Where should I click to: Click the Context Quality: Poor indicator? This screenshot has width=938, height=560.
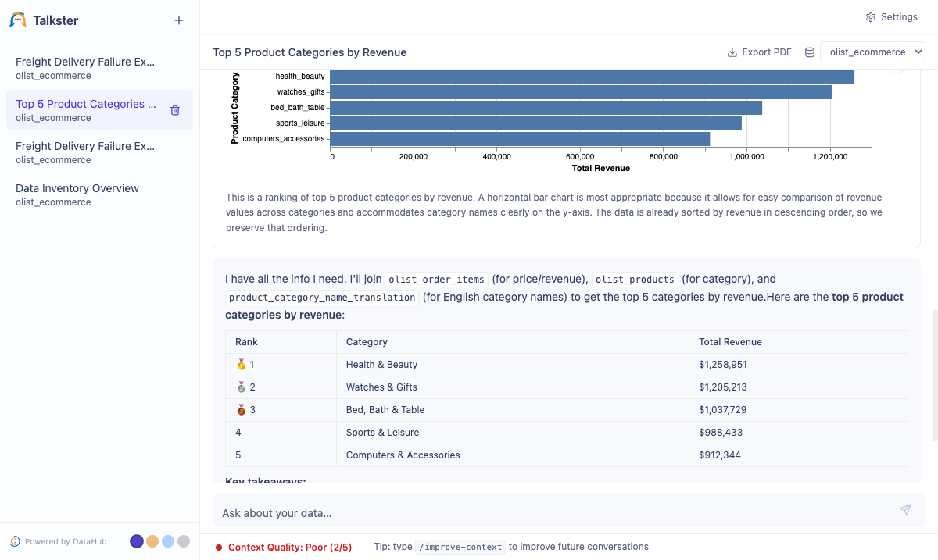coord(287,547)
